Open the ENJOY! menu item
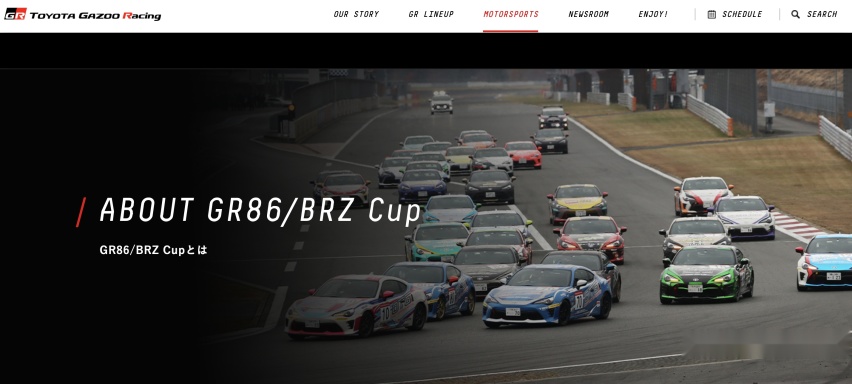852x384 pixels. [x=653, y=14]
